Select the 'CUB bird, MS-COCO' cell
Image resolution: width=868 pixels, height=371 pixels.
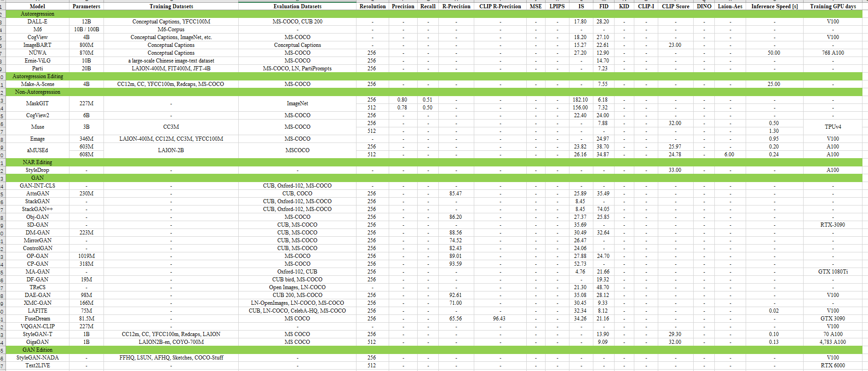coord(297,280)
